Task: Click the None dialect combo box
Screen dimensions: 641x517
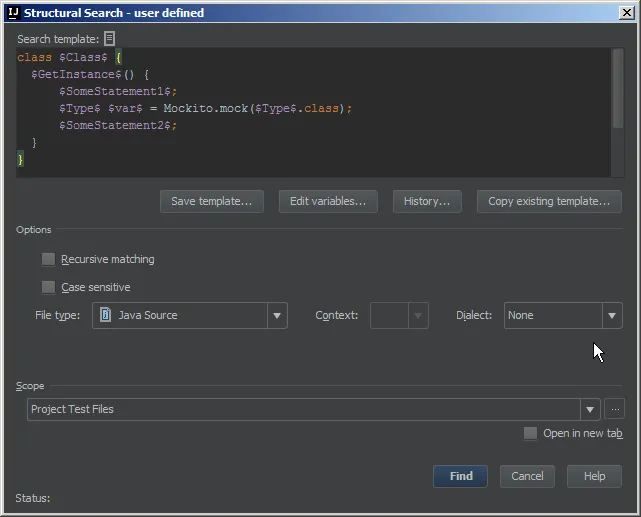Action: tap(563, 316)
